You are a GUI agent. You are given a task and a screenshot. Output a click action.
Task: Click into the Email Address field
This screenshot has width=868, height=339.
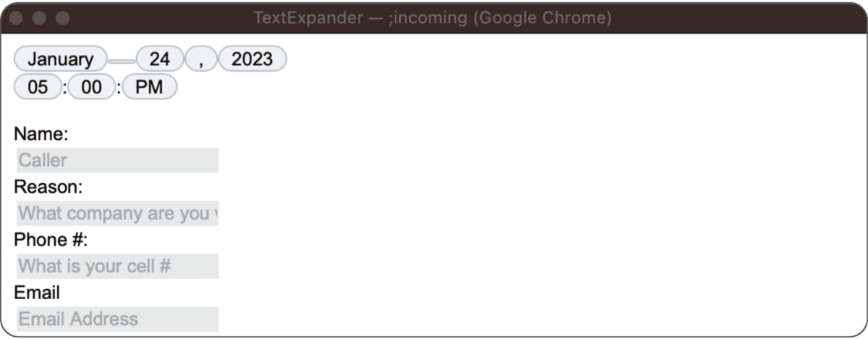coord(117,319)
